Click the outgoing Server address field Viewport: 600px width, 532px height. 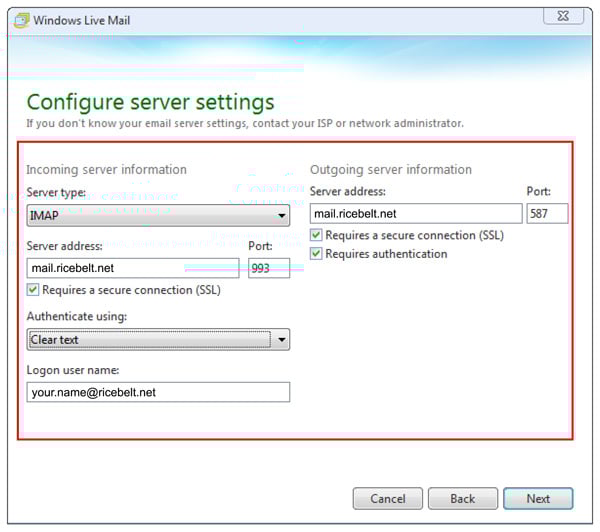(416, 213)
